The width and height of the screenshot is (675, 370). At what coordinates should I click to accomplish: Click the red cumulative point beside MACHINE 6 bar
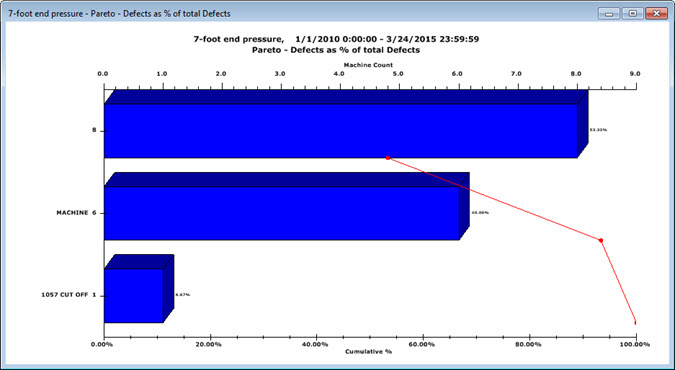point(601,240)
